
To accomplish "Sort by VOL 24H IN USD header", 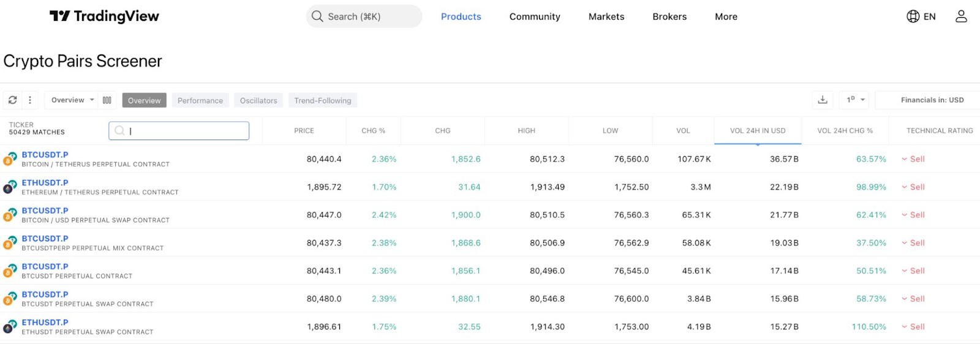I will pyautogui.click(x=758, y=130).
